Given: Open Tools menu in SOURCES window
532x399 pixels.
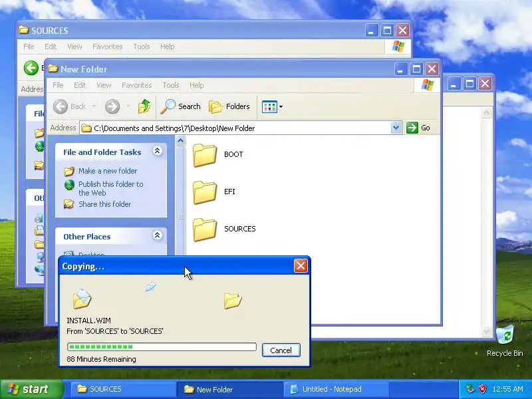Looking at the screenshot, I should [142, 47].
